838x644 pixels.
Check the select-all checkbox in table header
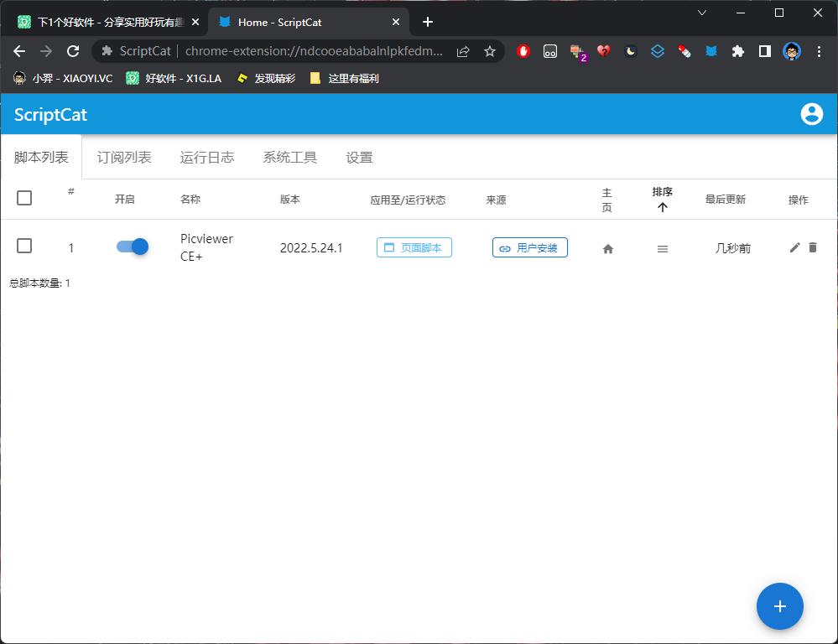[24, 198]
